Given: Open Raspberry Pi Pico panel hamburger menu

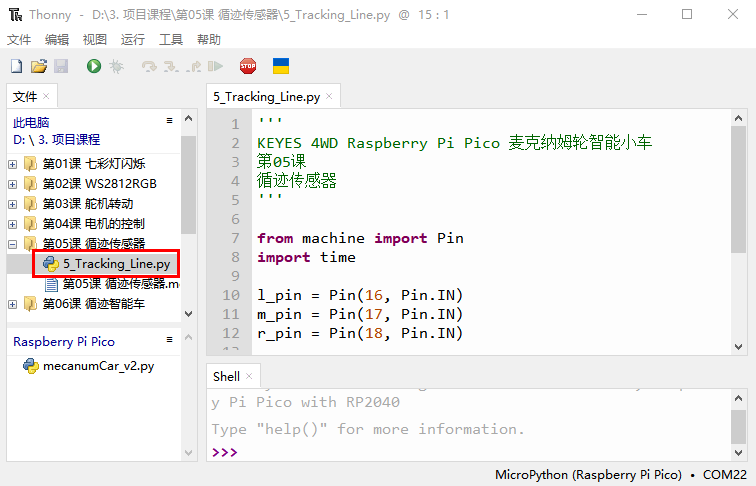Looking at the screenshot, I should coord(169,339).
